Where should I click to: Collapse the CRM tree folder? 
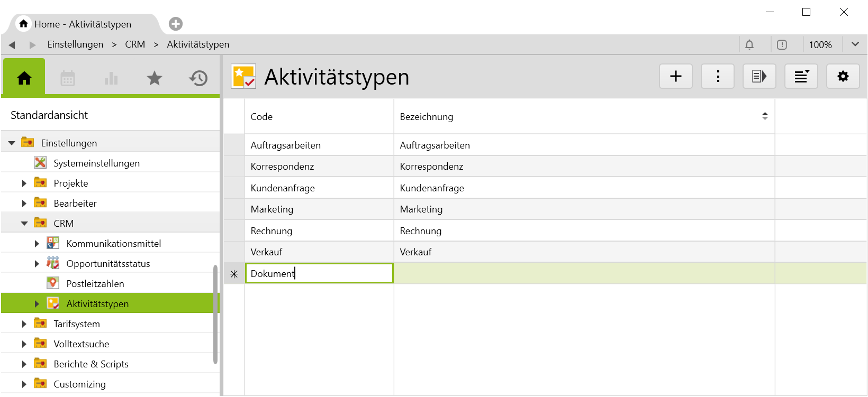[24, 224]
